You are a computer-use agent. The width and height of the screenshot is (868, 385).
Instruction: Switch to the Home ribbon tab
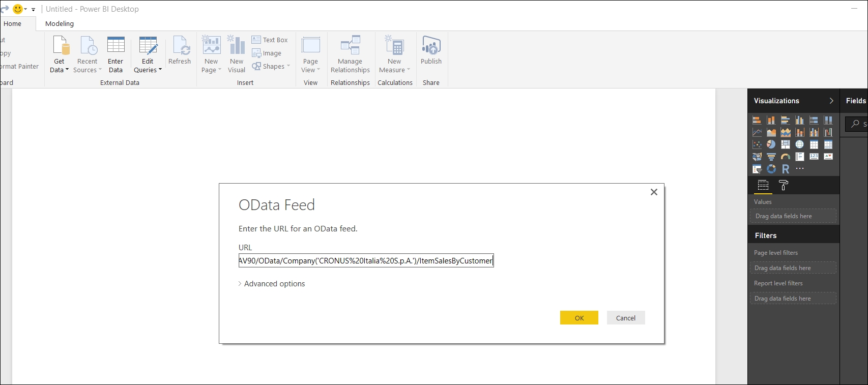(x=13, y=23)
